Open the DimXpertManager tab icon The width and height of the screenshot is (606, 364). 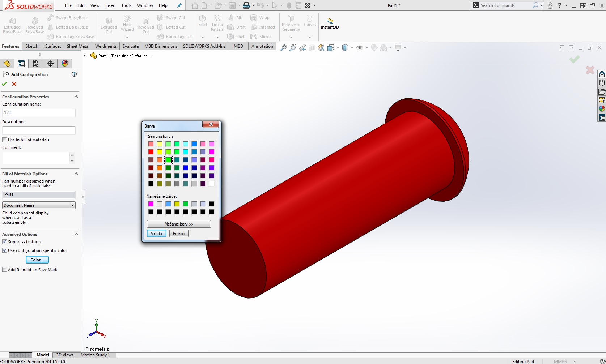coord(50,64)
